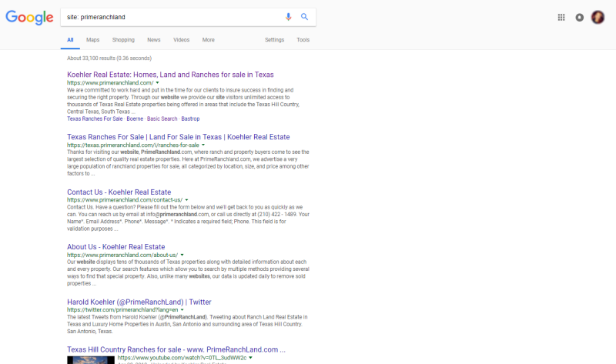Image resolution: width=616 pixels, height=364 pixels.
Task: Open the Basic Search sitelink
Action: click(x=162, y=119)
